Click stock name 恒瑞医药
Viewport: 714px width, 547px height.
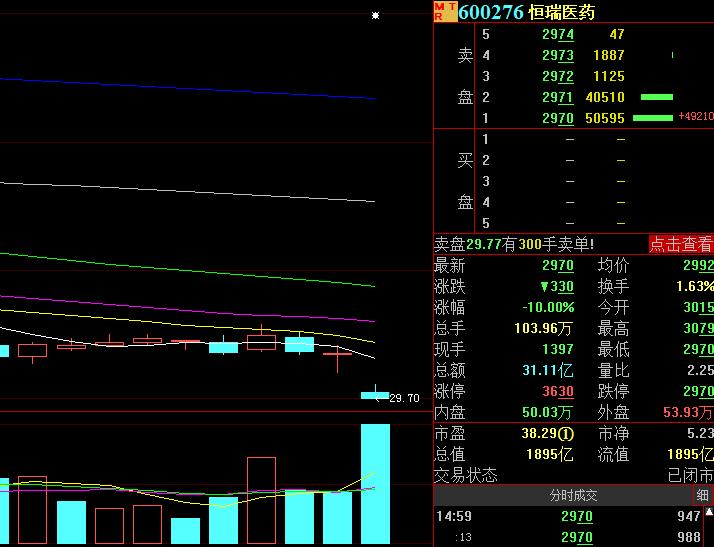562,12
